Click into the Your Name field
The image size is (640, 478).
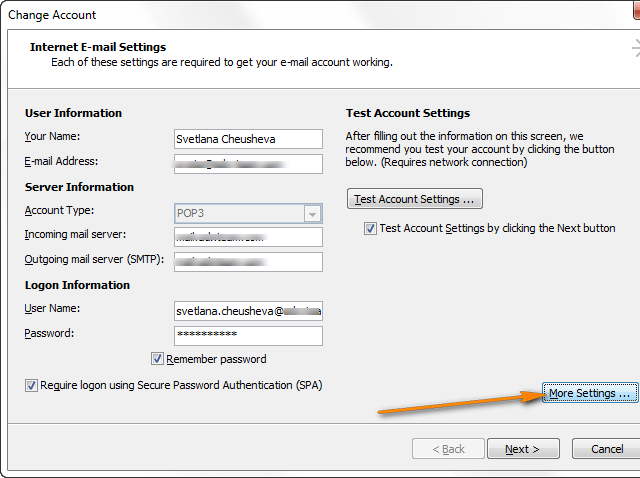point(247,139)
